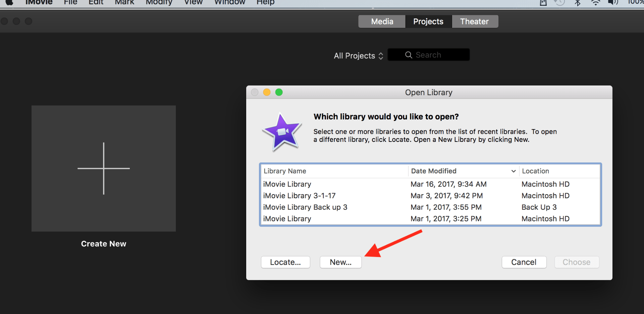The width and height of the screenshot is (644, 314).
Task: Cancel the Open Library dialog
Action: tap(524, 262)
